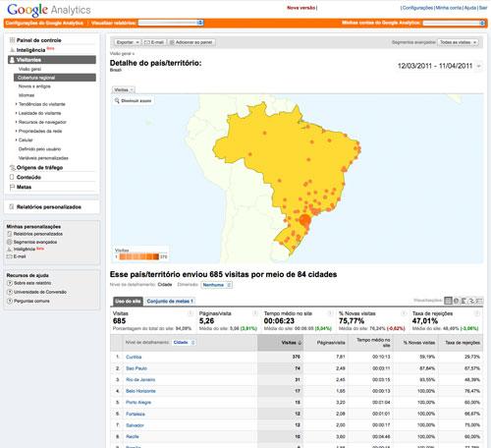Viewport: 491px width, 448px height.
Task: Open the Cidade detail level dropdown in table header
Action: [x=184, y=342]
